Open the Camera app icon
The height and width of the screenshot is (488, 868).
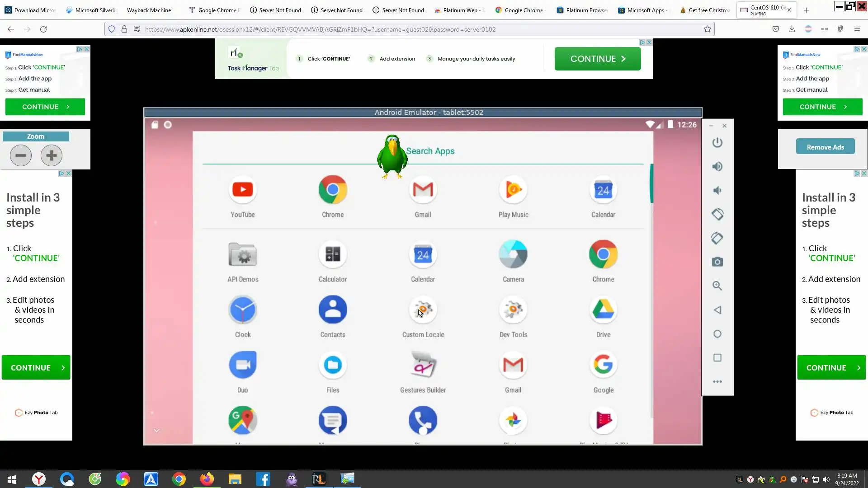pyautogui.click(x=513, y=254)
